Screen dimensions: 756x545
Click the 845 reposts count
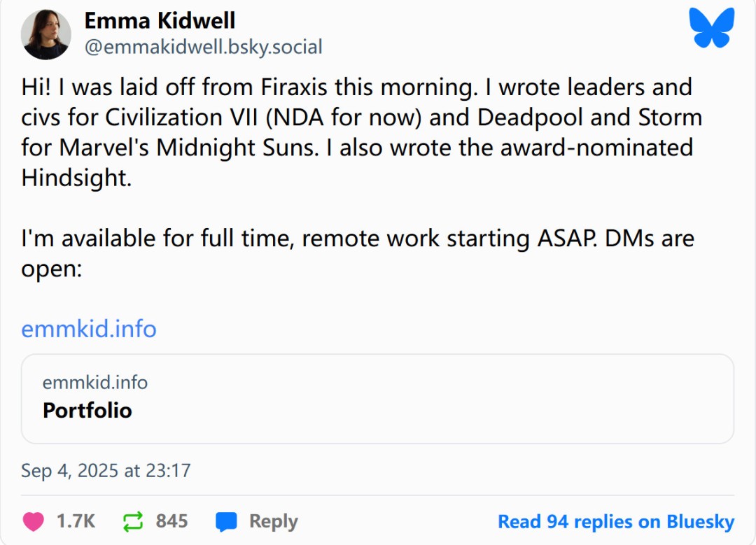pyautogui.click(x=171, y=521)
